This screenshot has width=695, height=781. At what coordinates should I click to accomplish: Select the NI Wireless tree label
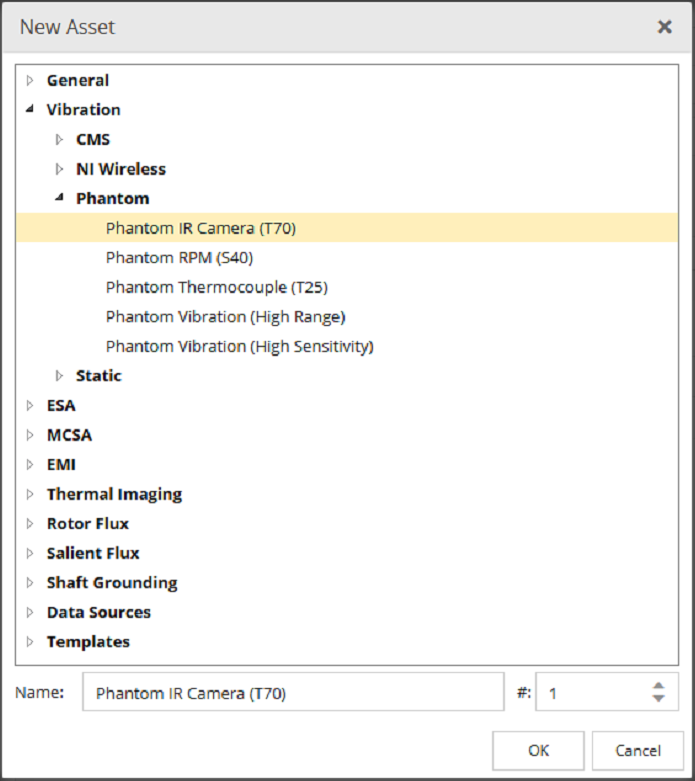coord(121,169)
